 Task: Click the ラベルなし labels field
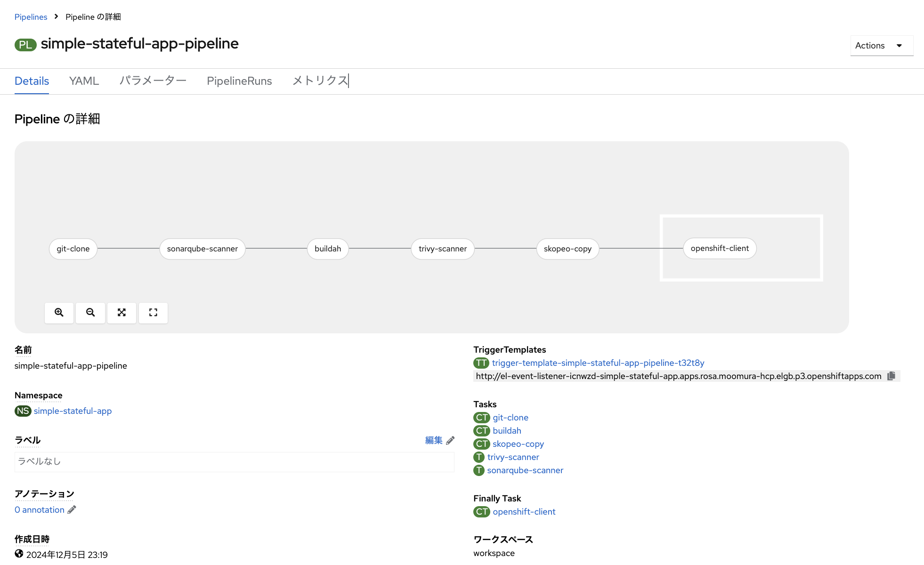234,462
